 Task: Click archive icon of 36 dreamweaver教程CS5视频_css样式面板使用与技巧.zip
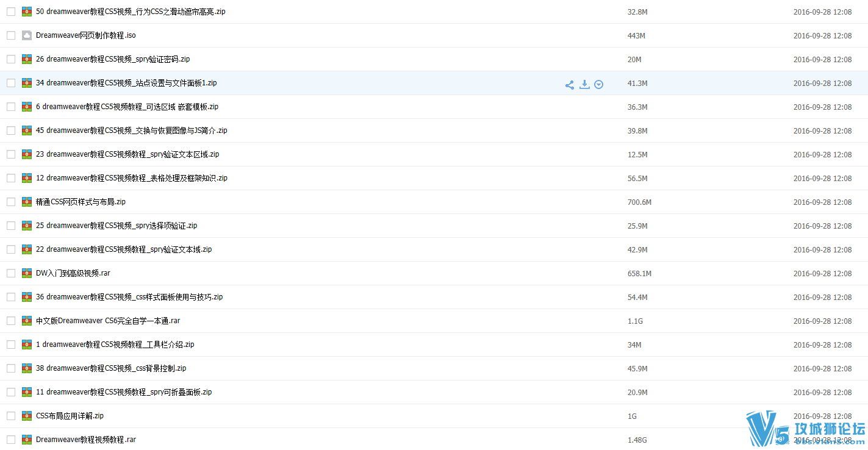[27, 297]
